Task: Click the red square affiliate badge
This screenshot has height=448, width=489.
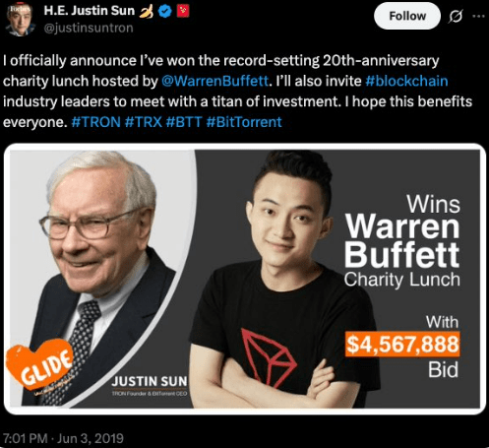Action: point(183,11)
